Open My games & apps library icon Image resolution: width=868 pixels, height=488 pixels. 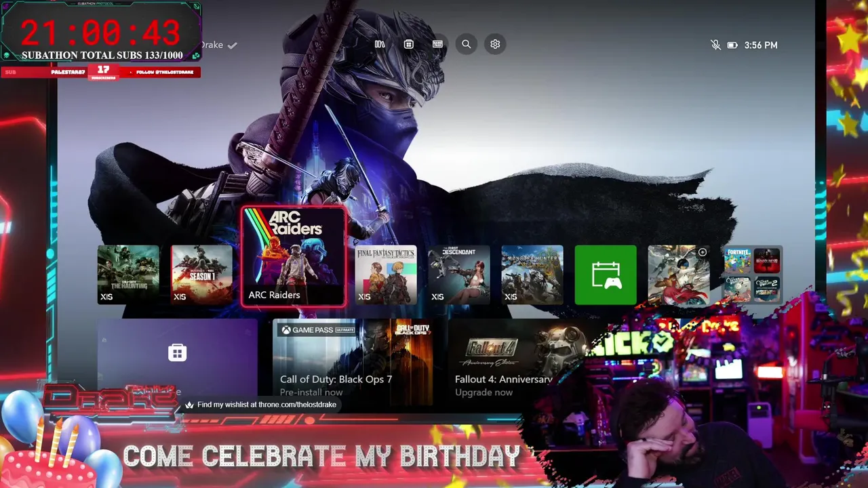[x=380, y=44]
